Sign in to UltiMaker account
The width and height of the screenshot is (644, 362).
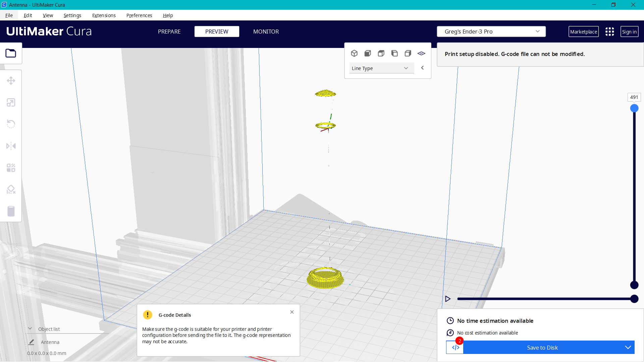click(629, 32)
